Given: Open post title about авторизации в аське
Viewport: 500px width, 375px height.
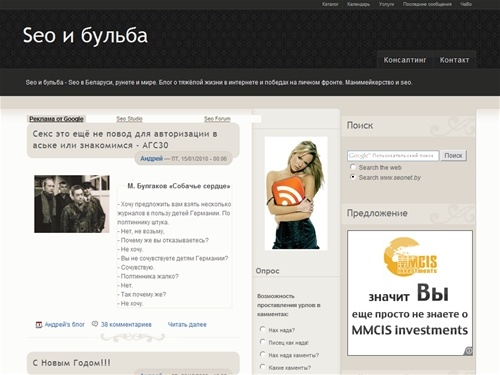Looking at the screenshot, I should click(x=125, y=140).
